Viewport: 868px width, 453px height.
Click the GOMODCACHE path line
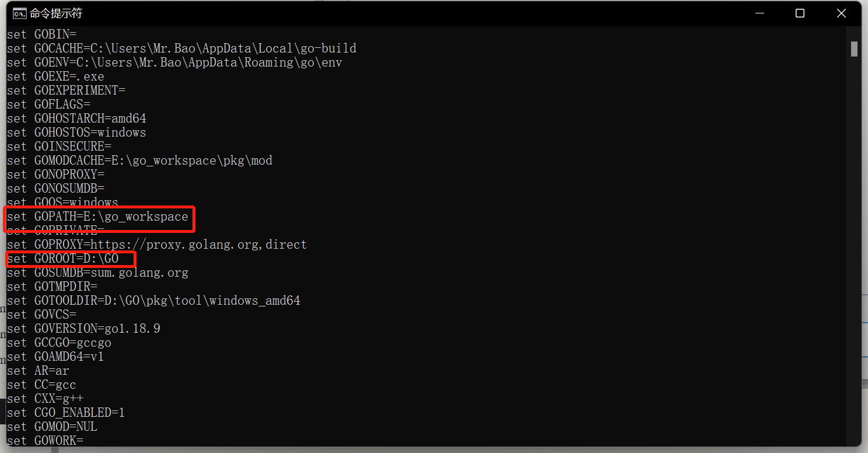click(139, 161)
